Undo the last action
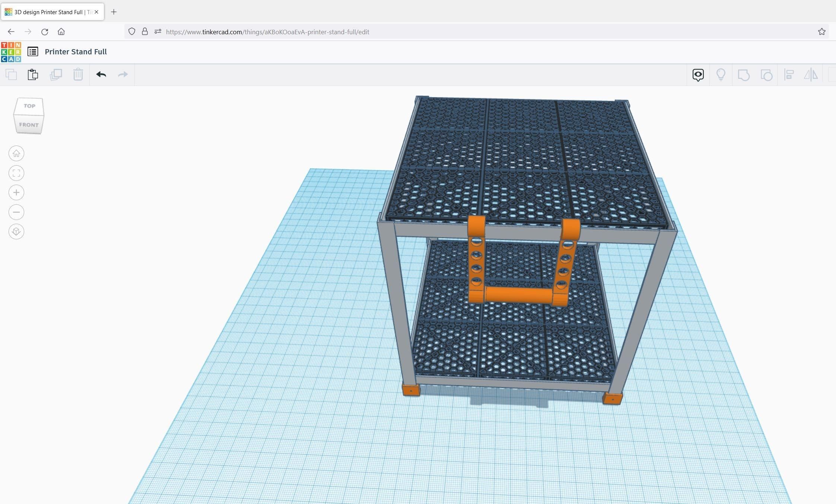Screen dimensions: 836x504 click(x=101, y=74)
